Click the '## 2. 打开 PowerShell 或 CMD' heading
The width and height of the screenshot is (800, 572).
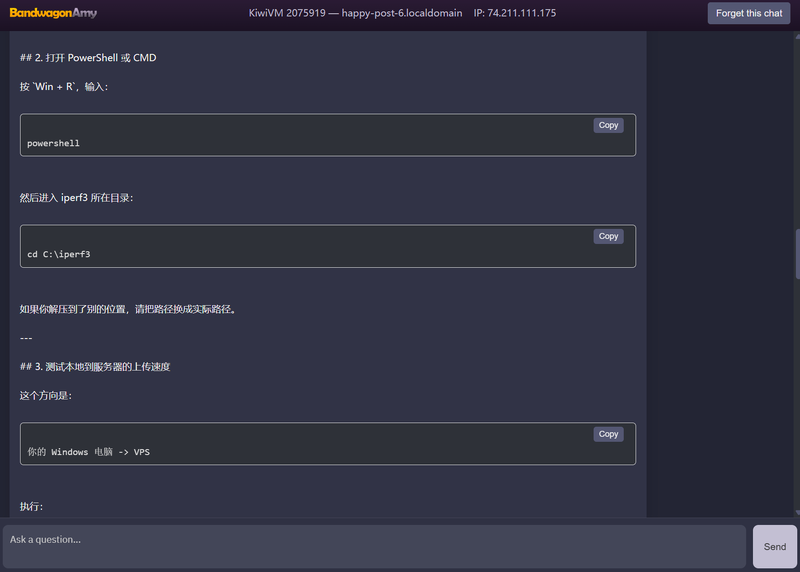(88, 58)
